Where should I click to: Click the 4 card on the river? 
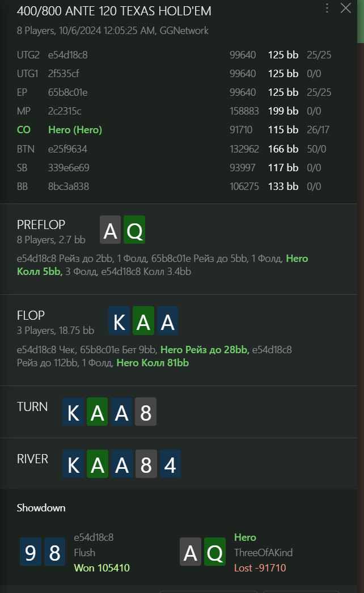[170, 464]
